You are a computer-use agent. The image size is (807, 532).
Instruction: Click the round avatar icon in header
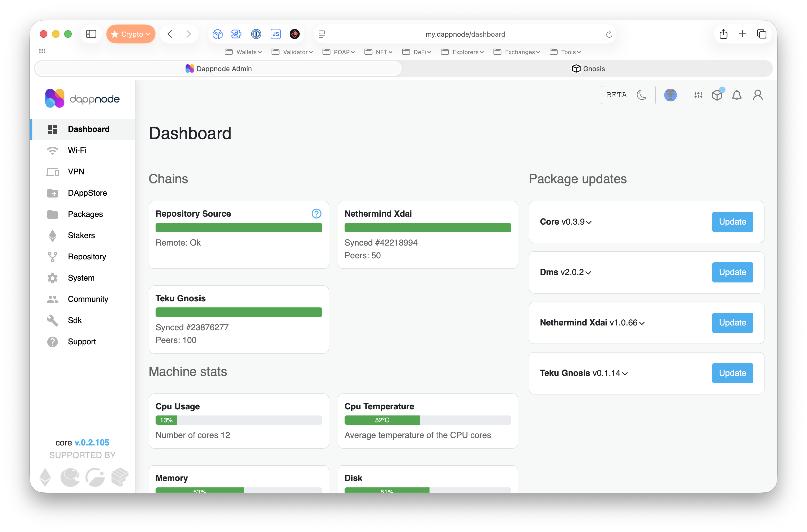click(670, 95)
